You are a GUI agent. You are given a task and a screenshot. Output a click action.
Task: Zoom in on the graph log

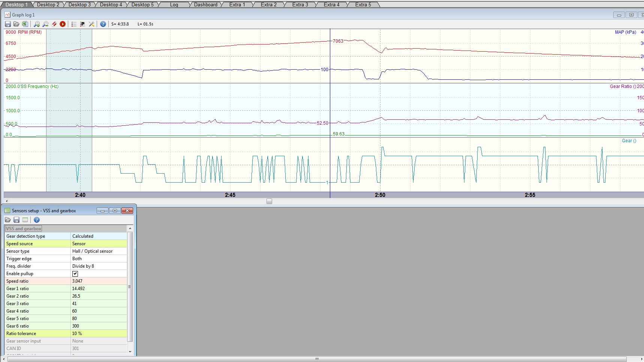(x=37, y=24)
